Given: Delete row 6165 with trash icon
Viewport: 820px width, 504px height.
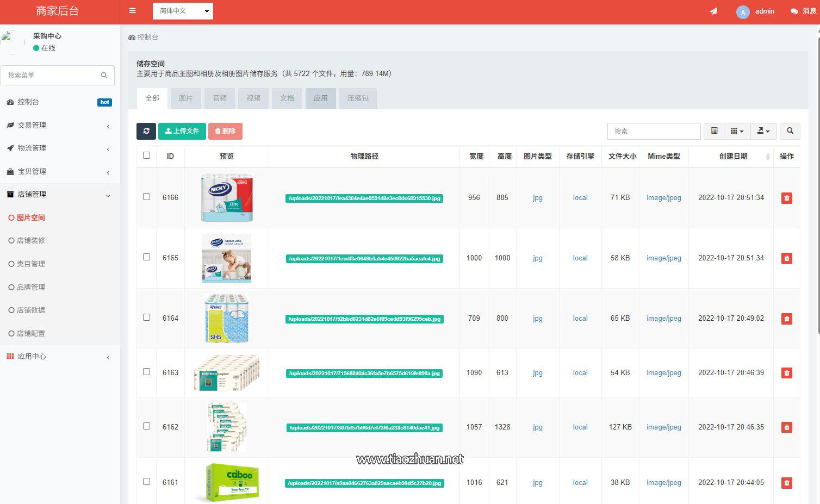Looking at the screenshot, I should (x=786, y=258).
